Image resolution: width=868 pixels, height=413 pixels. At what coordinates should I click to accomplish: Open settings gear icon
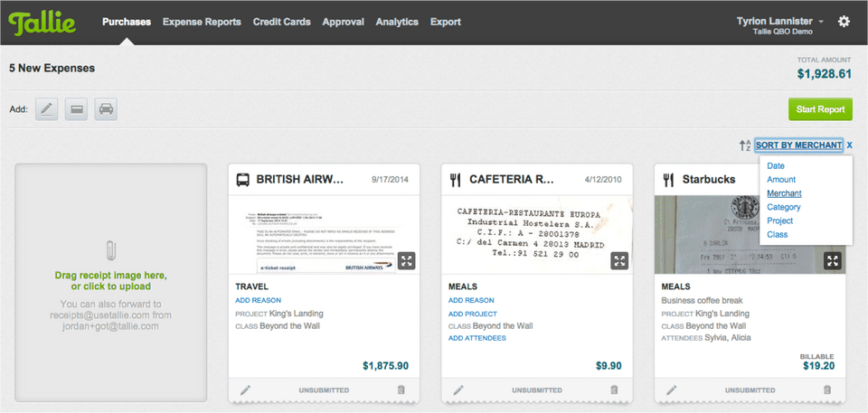click(844, 22)
